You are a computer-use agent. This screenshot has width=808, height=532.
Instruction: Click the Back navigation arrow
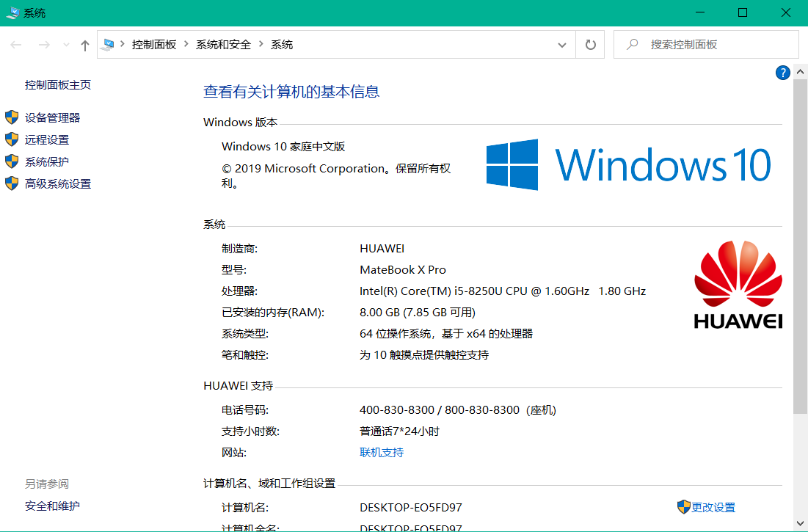(x=16, y=45)
